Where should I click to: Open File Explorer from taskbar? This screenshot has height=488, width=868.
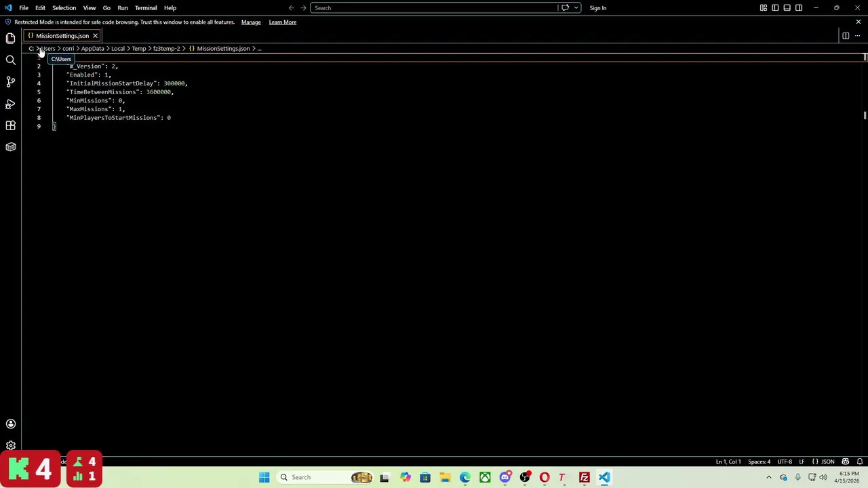point(445,477)
